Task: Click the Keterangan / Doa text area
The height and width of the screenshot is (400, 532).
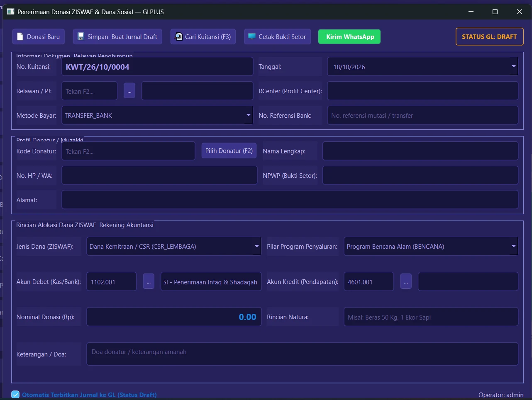Action: click(x=302, y=354)
